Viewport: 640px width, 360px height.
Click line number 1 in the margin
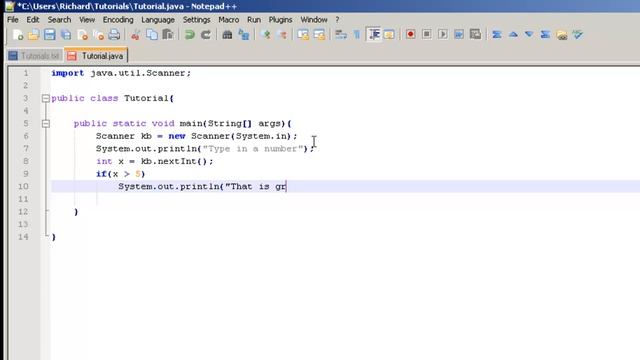(26, 73)
